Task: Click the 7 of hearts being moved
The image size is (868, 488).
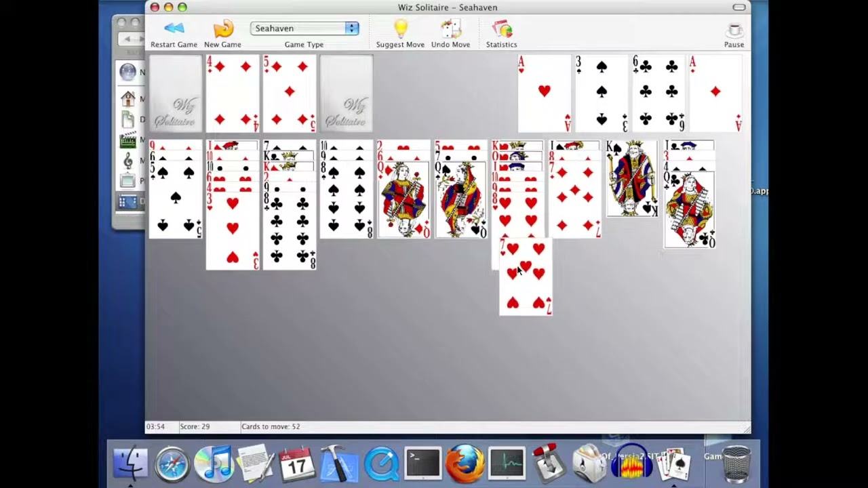Action: (526, 277)
